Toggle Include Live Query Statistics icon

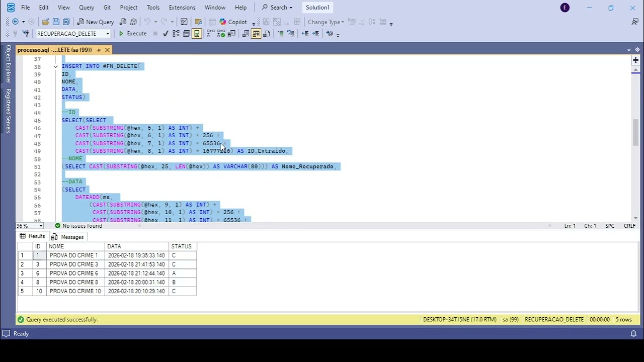click(x=221, y=34)
